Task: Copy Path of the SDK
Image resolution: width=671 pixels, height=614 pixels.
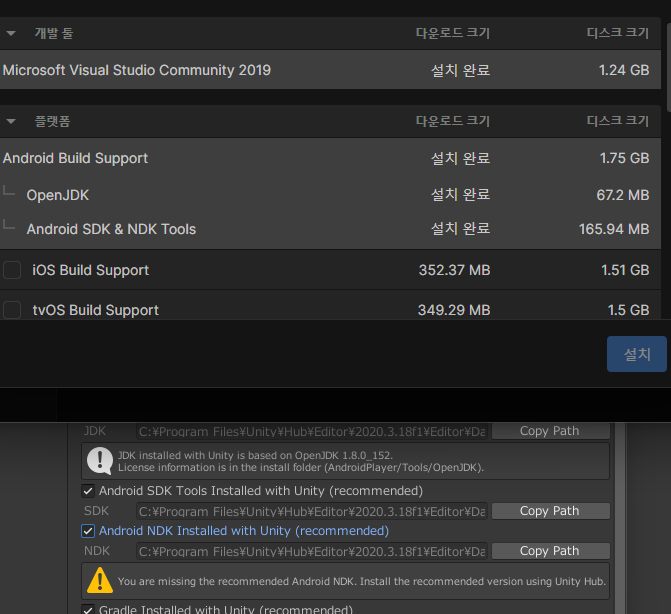Action: pyautogui.click(x=551, y=511)
